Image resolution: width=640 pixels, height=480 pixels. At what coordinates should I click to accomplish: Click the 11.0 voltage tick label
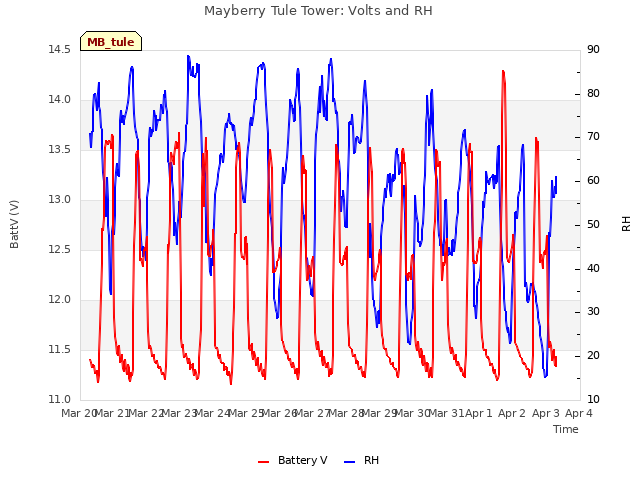point(60,400)
